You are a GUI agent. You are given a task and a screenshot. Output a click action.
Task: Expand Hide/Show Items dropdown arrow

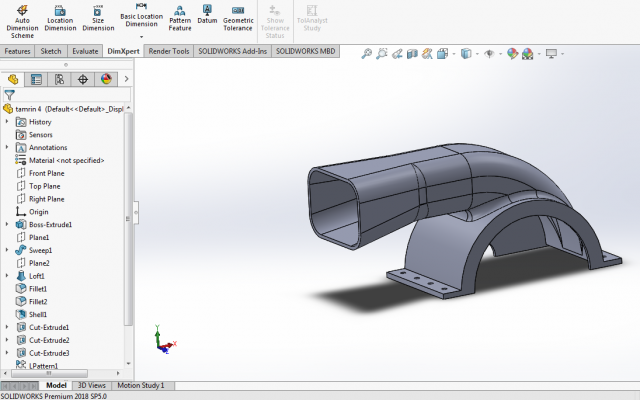pos(500,54)
